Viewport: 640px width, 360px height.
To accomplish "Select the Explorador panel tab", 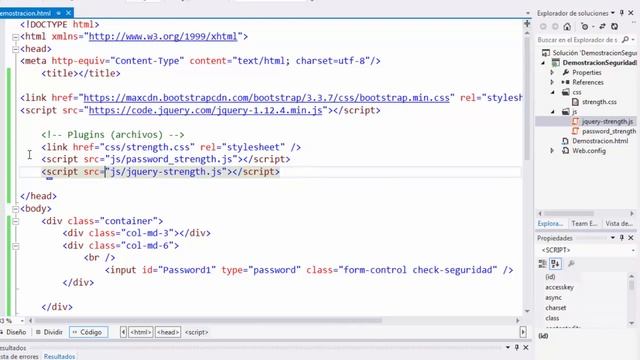I will (550, 224).
